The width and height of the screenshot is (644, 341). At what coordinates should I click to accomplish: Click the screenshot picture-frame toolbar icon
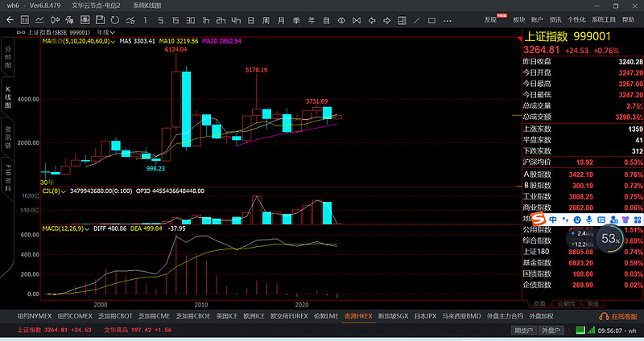point(85,19)
